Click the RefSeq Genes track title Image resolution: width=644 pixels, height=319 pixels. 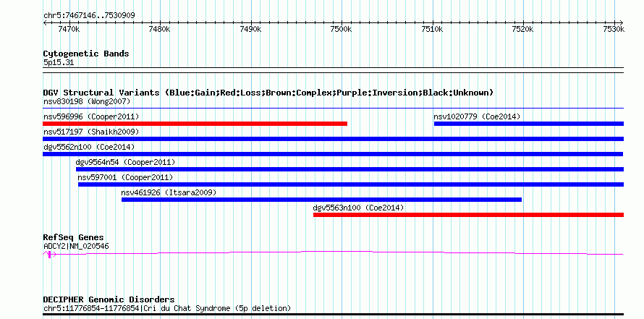[x=74, y=237]
